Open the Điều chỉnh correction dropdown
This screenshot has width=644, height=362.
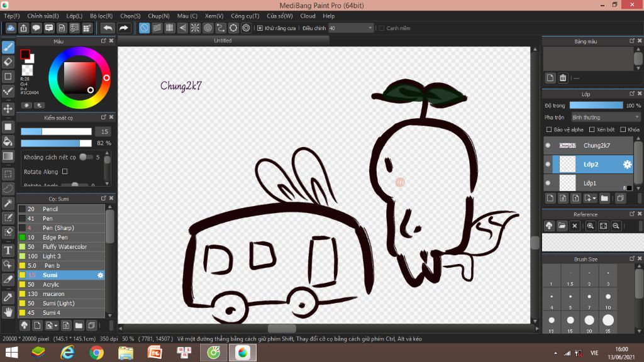tap(351, 28)
